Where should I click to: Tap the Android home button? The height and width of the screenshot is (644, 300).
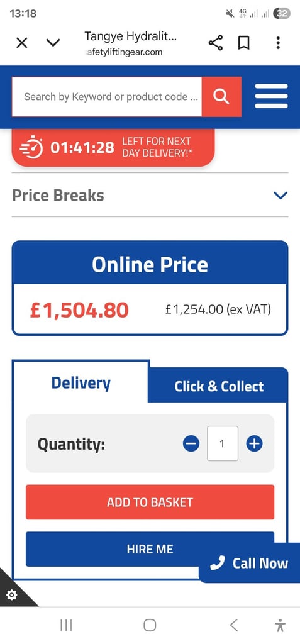click(150, 625)
